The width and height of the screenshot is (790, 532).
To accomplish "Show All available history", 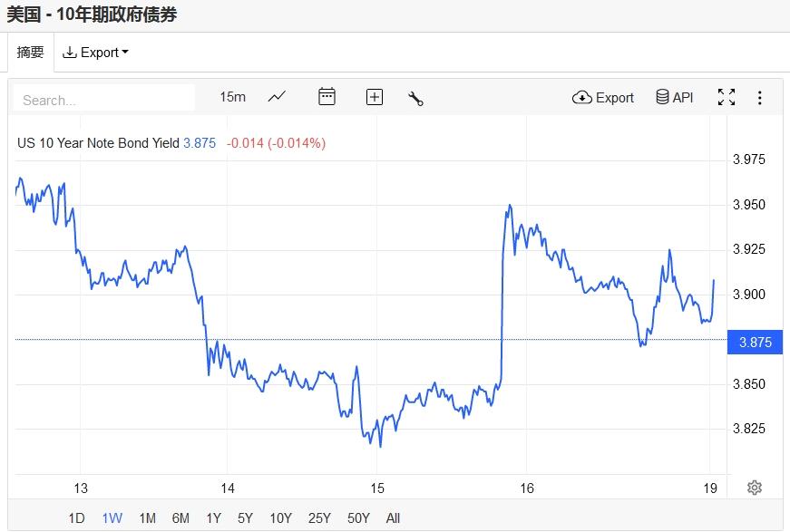I will (393, 518).
